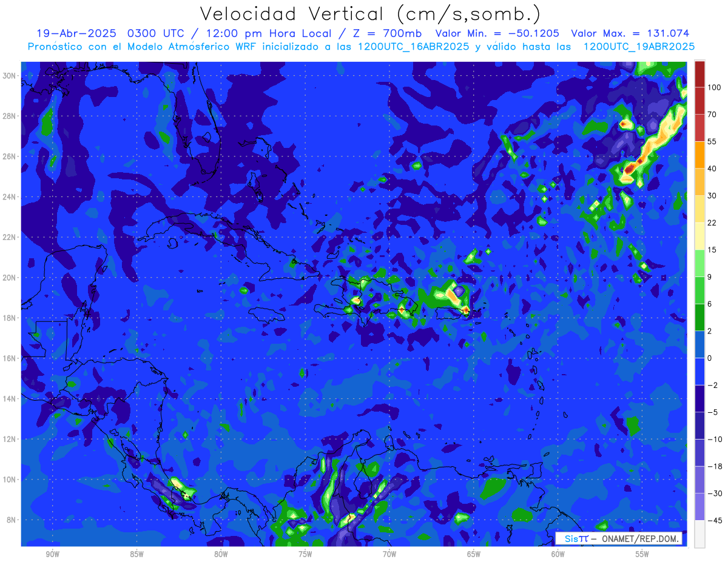Click the '85W' longitude label
The width and height of the screenshot is (728, 562).
[x=136, y=554]
